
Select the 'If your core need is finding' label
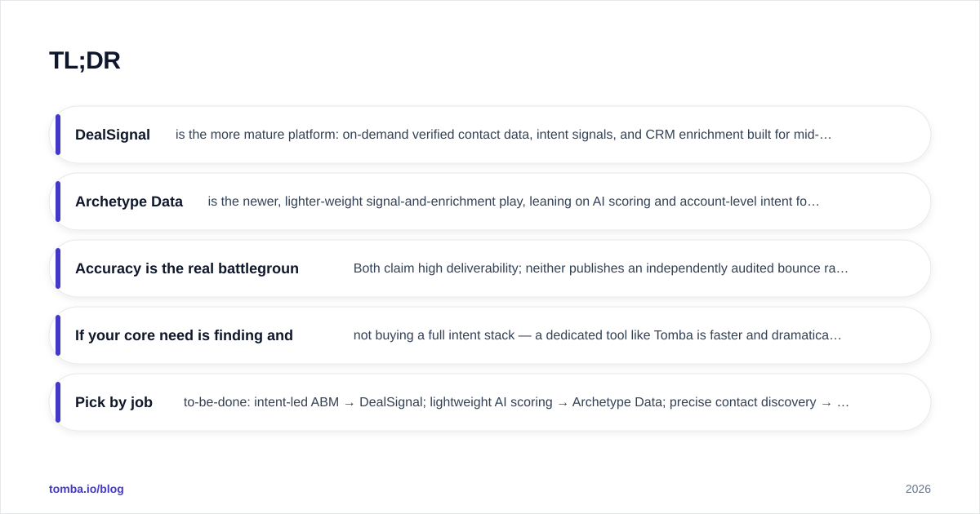[184, 335]
